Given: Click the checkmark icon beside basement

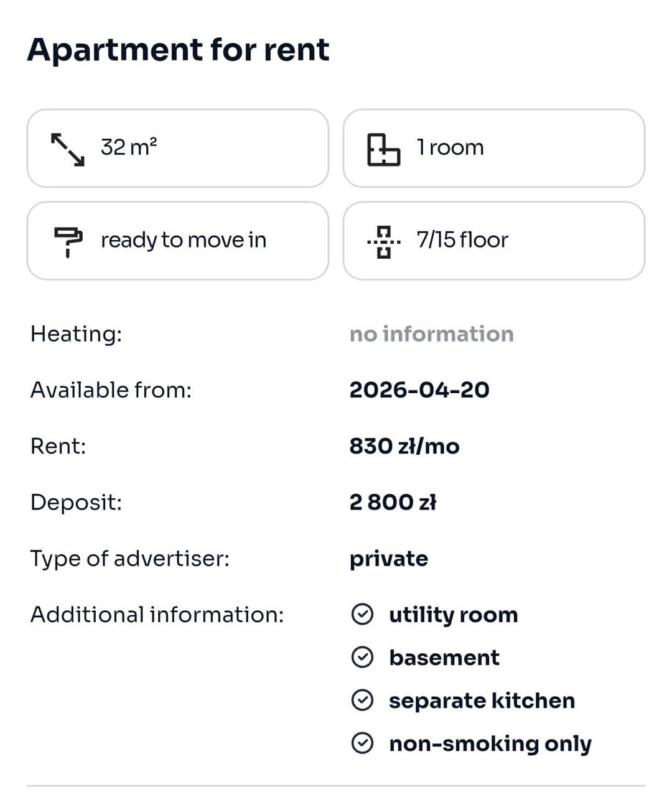Looking at the screenshot, I should 363,658.
